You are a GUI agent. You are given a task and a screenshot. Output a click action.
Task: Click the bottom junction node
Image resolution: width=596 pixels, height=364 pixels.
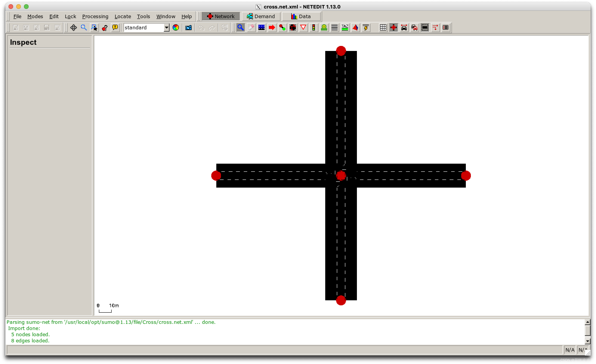click(x=341, y=300)
